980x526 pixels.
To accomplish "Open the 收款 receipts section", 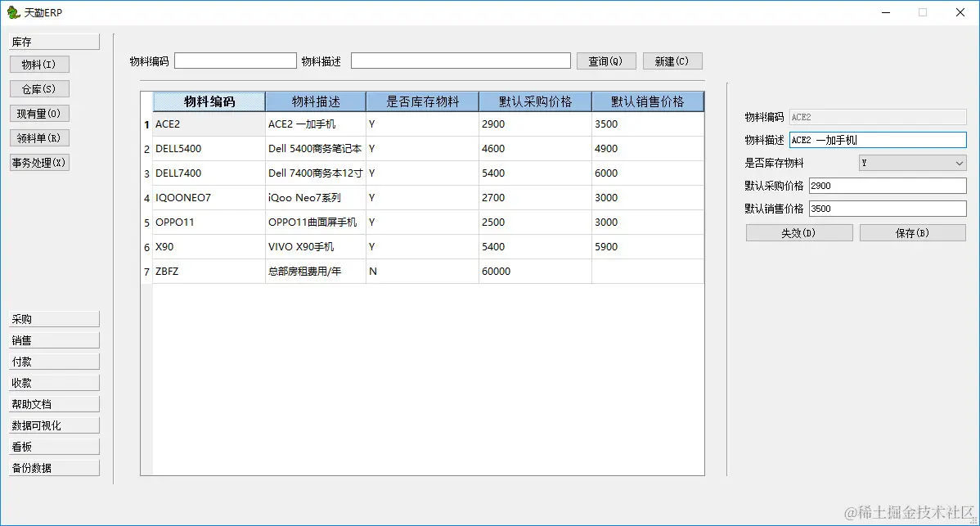I will (x=53, y=382).
